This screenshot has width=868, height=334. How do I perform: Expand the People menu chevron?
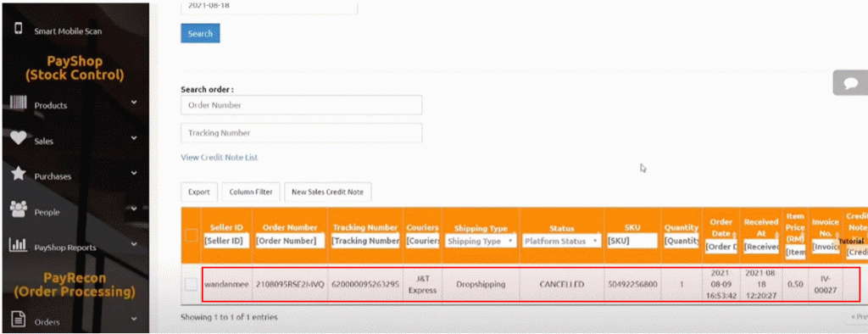coord(134,209)
